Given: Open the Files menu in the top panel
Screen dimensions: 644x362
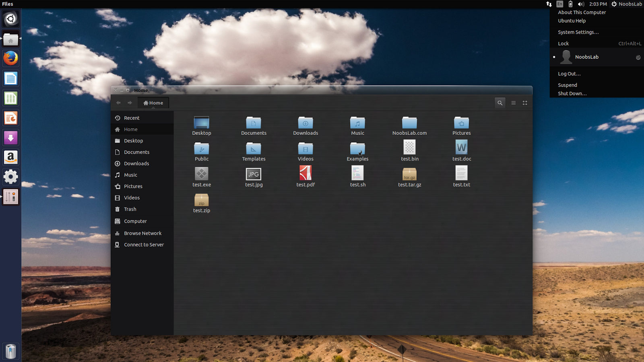Looking at the screenshot, I should tap(7, 4).
